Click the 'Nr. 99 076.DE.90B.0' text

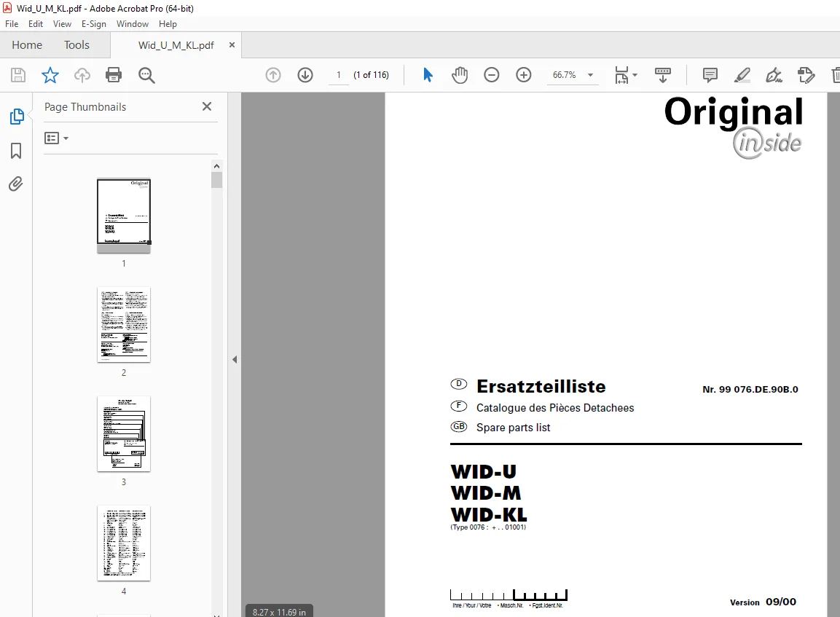750,390
